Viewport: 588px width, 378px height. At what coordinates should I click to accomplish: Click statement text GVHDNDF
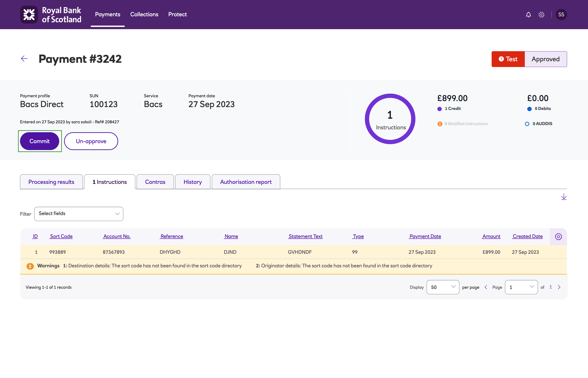300,252
